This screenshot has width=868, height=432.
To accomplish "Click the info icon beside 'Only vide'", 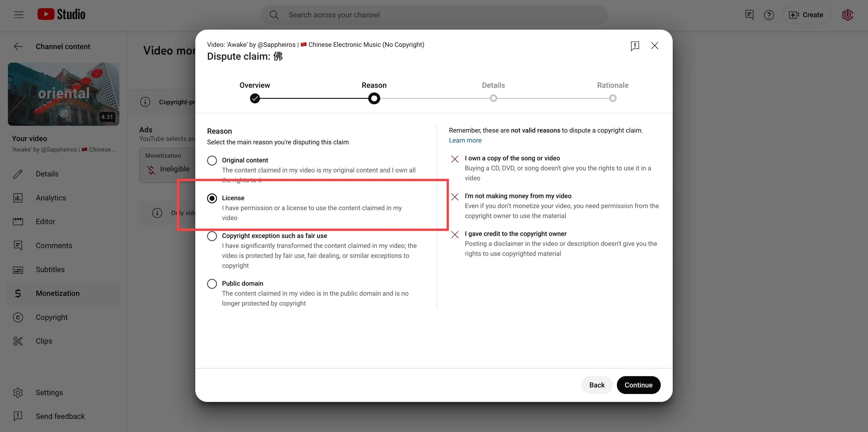I will point(157,213).
